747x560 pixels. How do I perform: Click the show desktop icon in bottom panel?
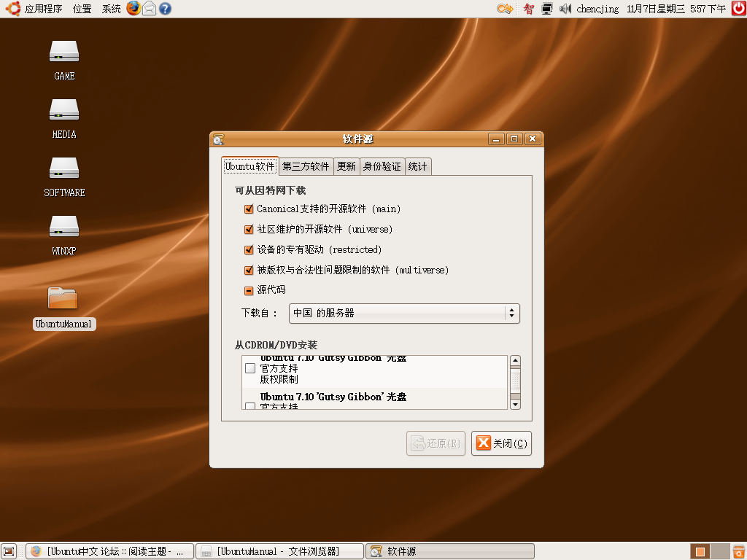click(x=9, y=551)
